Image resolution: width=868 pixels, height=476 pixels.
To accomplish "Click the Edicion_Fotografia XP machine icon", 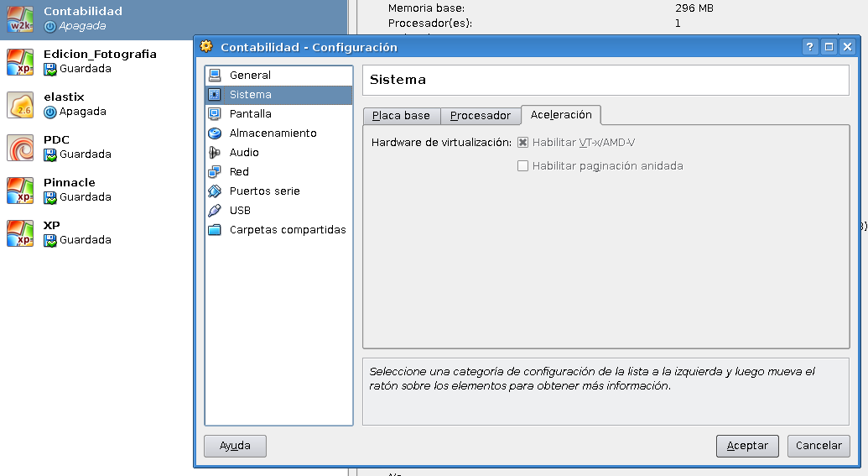I will [20, 62].
